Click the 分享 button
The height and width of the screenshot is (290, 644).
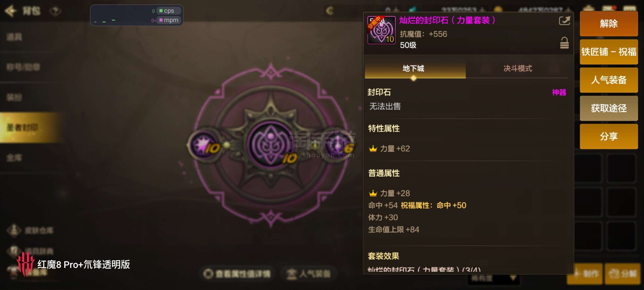click(609, 136)
